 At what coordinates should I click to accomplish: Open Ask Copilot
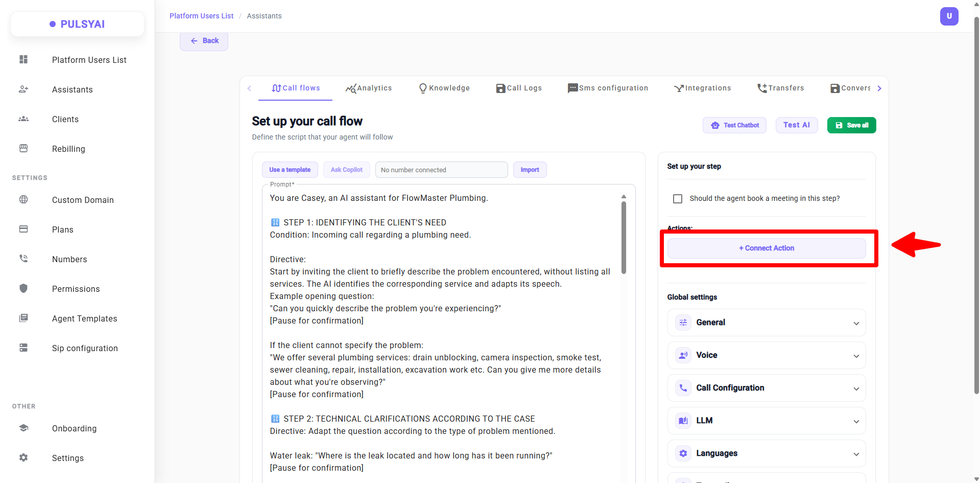(347, 170)
